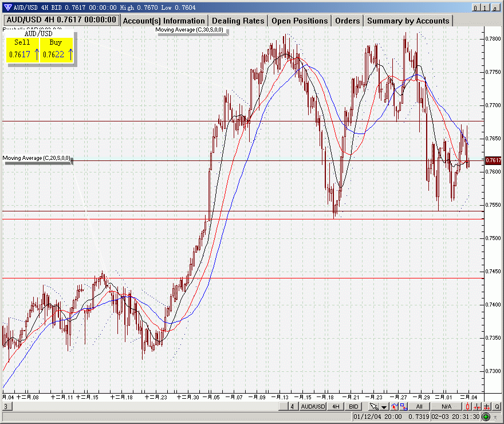Screen dimensions: 504x424
Task: Open the Account(s) Information tab
Action: [164, 21]
